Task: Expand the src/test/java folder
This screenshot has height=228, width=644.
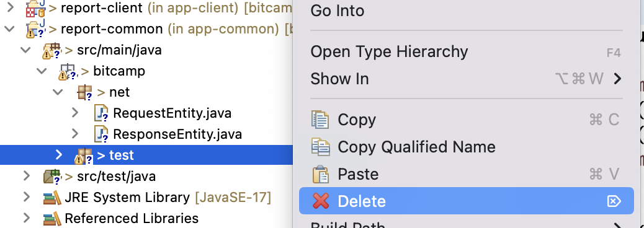Action: coord(27,176)
